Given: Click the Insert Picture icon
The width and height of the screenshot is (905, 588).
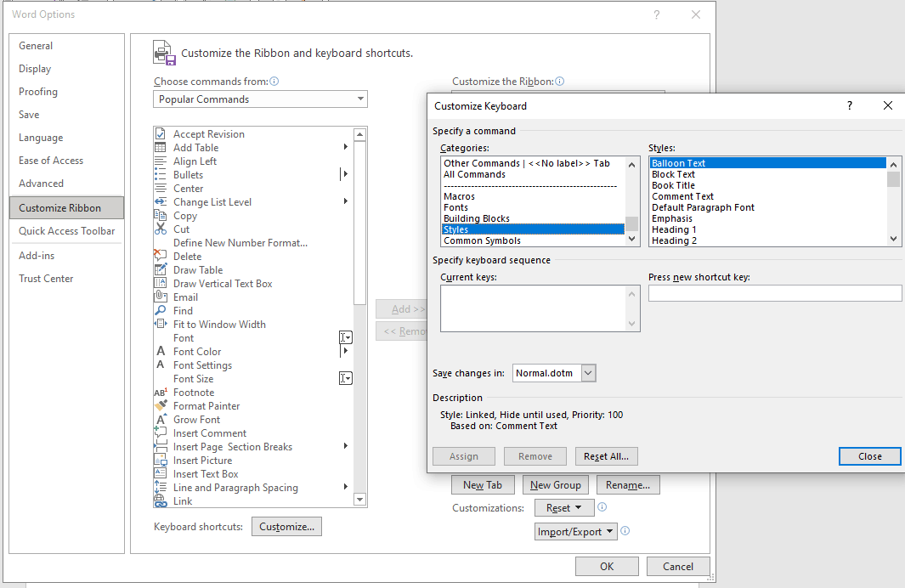Looking at the screenshot, I should 161,460.
